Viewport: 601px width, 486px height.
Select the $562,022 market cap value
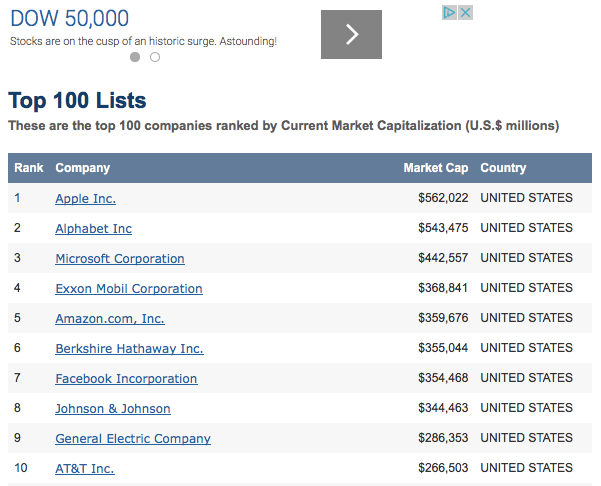[x=443, y=198]
